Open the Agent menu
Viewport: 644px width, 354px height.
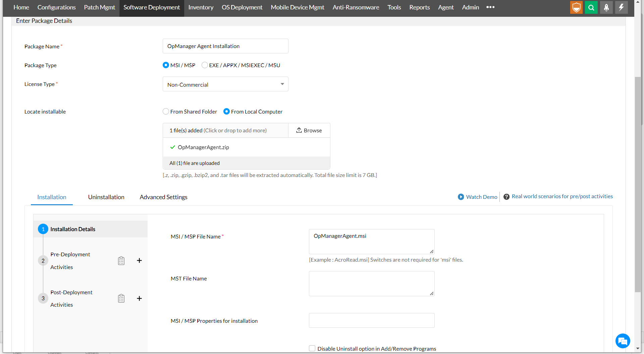point(446,7)
